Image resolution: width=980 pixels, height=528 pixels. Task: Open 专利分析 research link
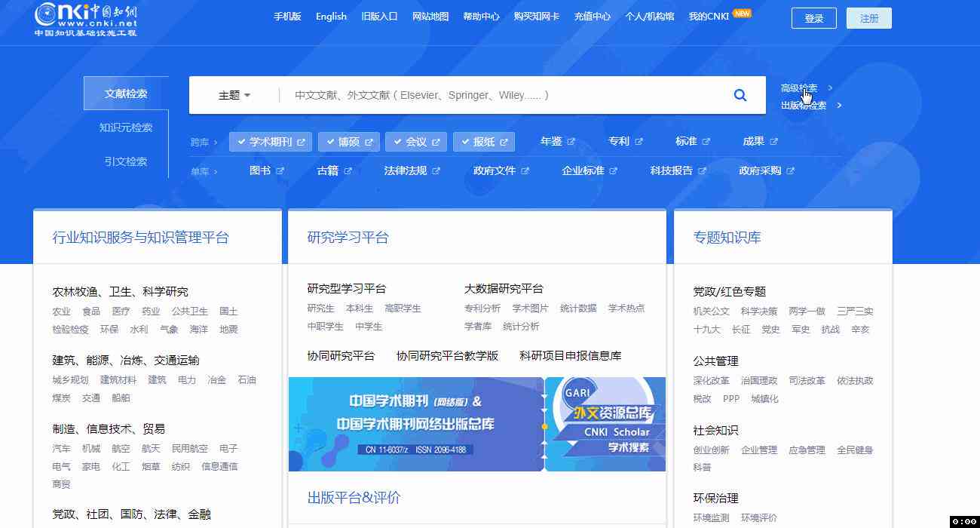(x=482, y=309)
